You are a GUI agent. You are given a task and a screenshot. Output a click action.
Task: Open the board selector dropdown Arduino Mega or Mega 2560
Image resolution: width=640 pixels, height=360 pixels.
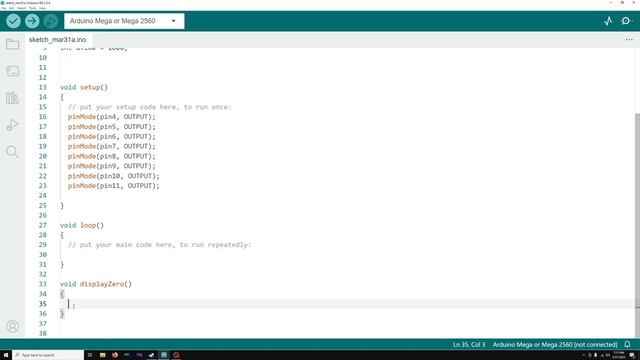(124, 21)
